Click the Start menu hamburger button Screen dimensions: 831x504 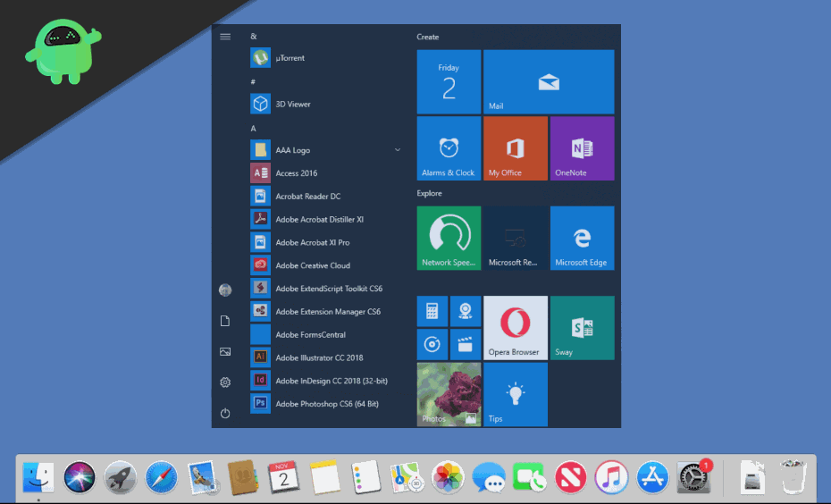point(225,37)
